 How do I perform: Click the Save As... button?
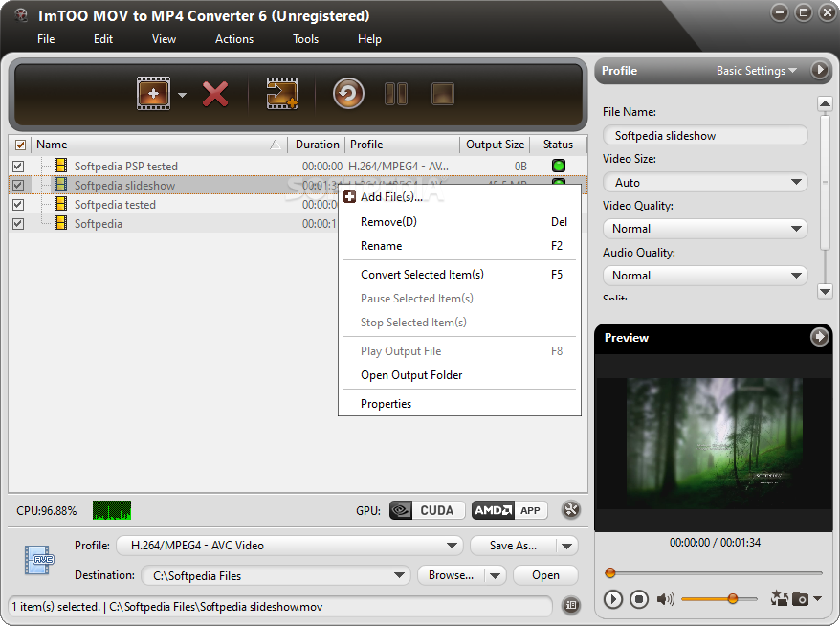pos(513,546)
